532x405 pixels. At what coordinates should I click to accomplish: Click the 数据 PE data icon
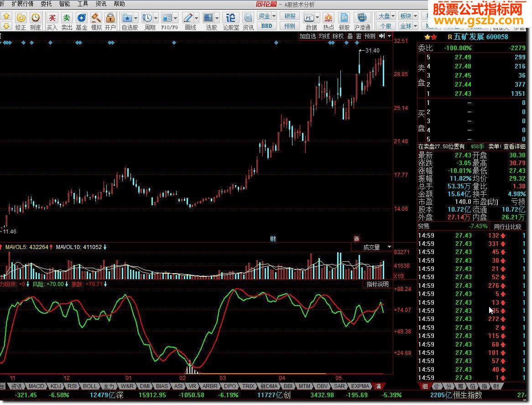tap(309, 18)
